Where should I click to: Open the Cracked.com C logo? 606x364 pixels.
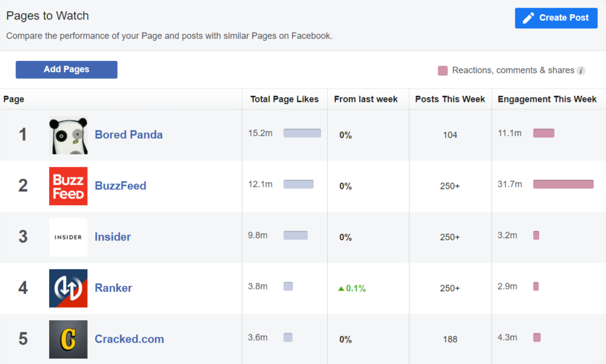[68, 339]
